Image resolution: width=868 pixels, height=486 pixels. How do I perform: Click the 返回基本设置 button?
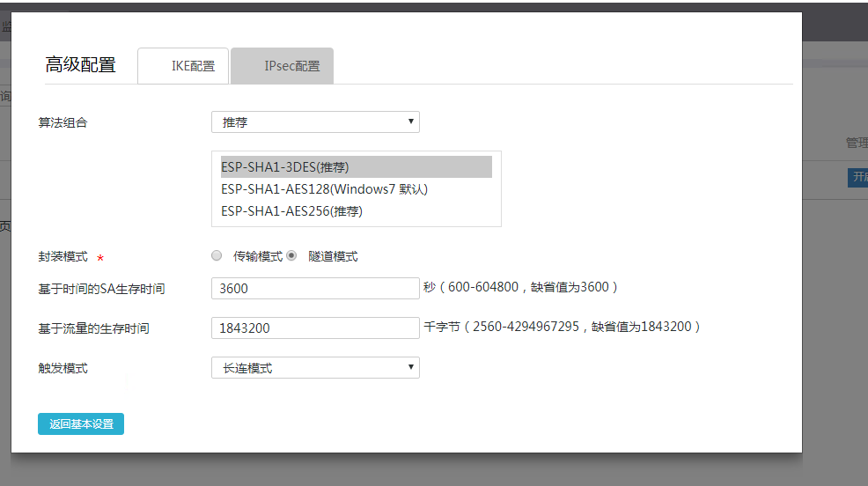[x=81, y=424]
